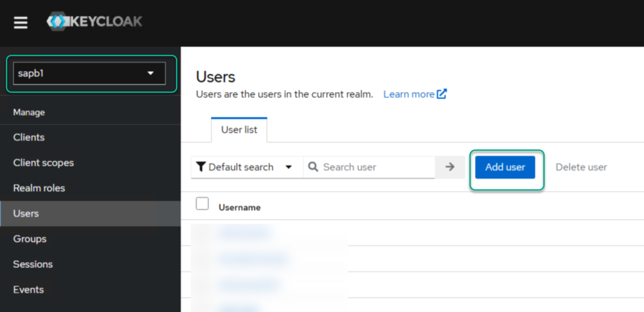Click the search magnifier in the user search field

(313, 167)
